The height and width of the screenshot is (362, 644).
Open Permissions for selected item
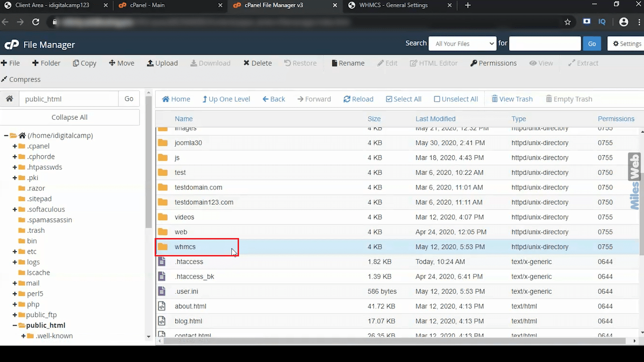[x=493, y=63]
